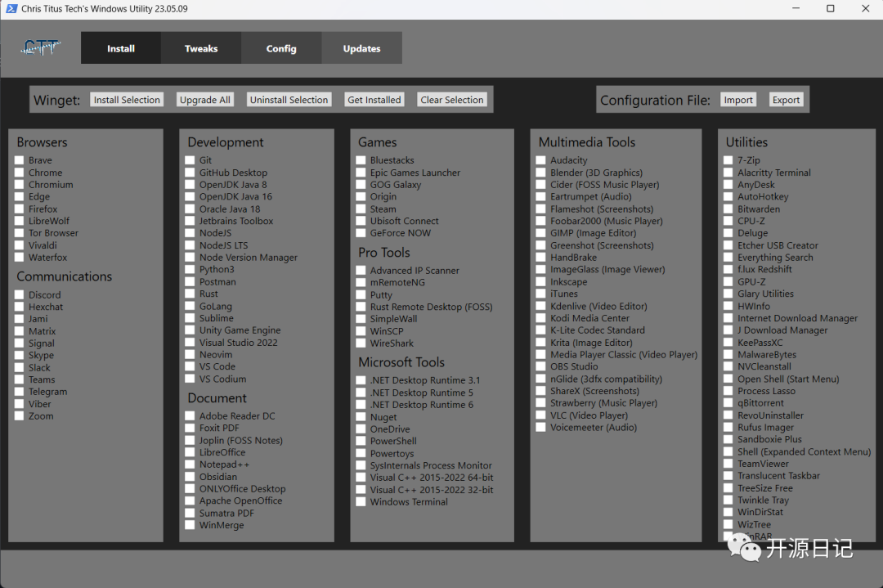Select the Git checkbox

coord(190,160)
